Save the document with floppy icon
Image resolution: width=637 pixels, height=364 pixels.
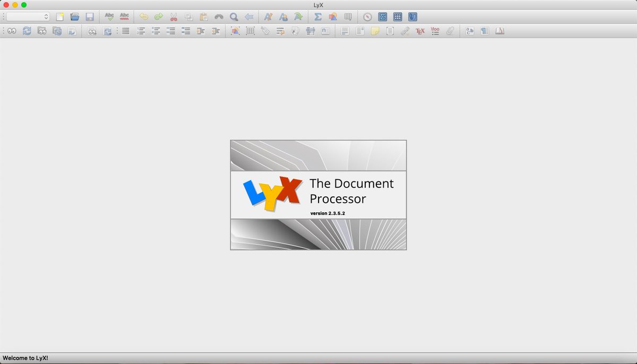90,17
